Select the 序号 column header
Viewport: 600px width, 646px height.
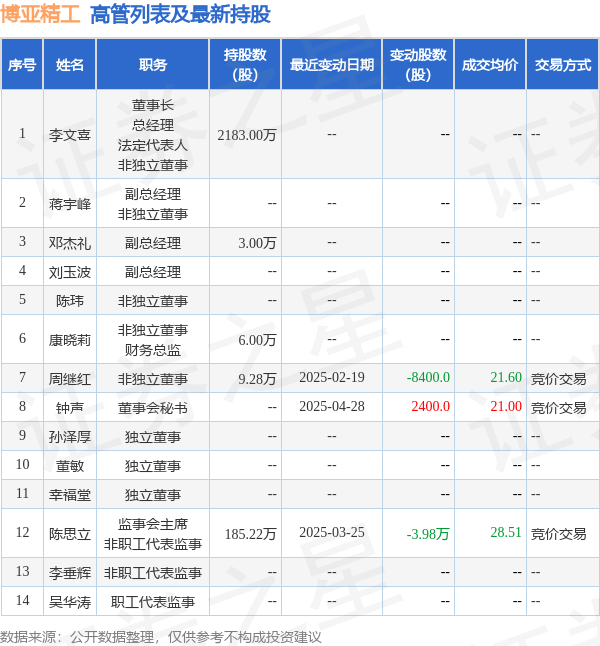pyautogui.click(x=22, y=65)
